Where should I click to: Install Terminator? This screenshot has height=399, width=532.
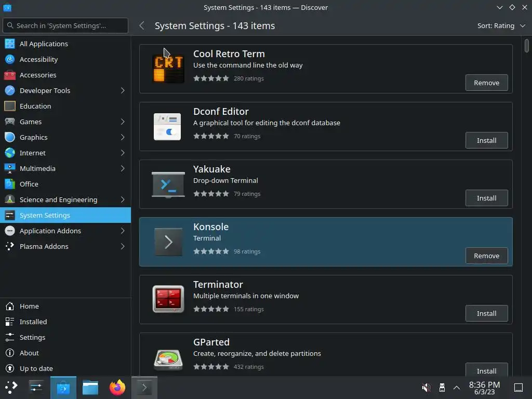pos(486,313)
